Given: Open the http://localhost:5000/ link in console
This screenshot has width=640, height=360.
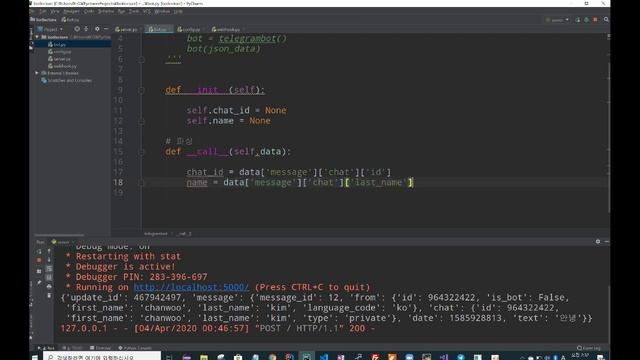Looking at the screenshot, I should coord(191,287).
